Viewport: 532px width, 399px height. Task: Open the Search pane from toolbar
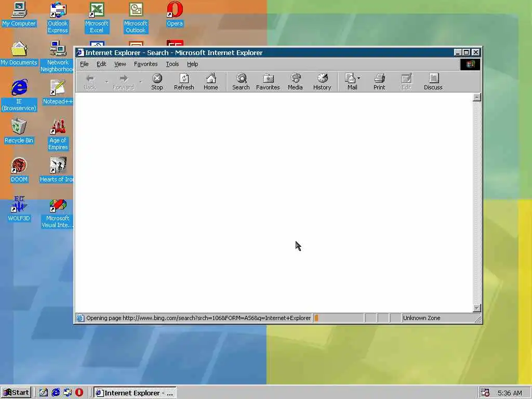pyautogui.click(x=241, y=82)
